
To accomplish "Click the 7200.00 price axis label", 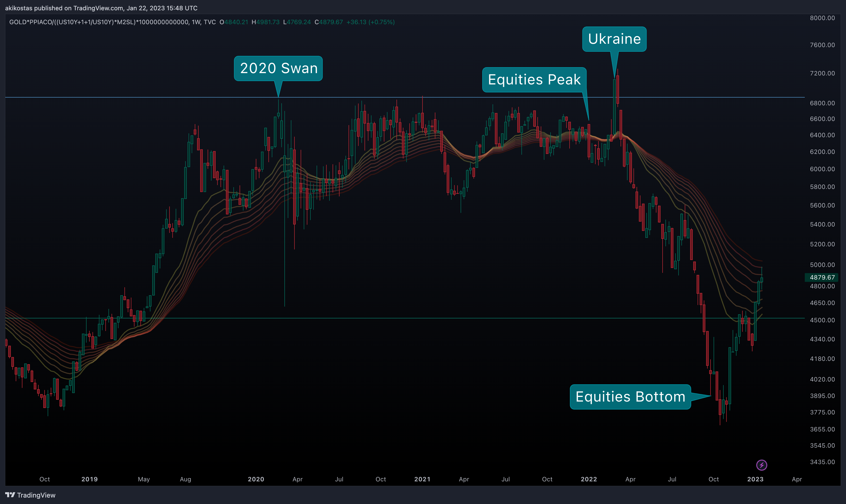I will coord(822,73).
